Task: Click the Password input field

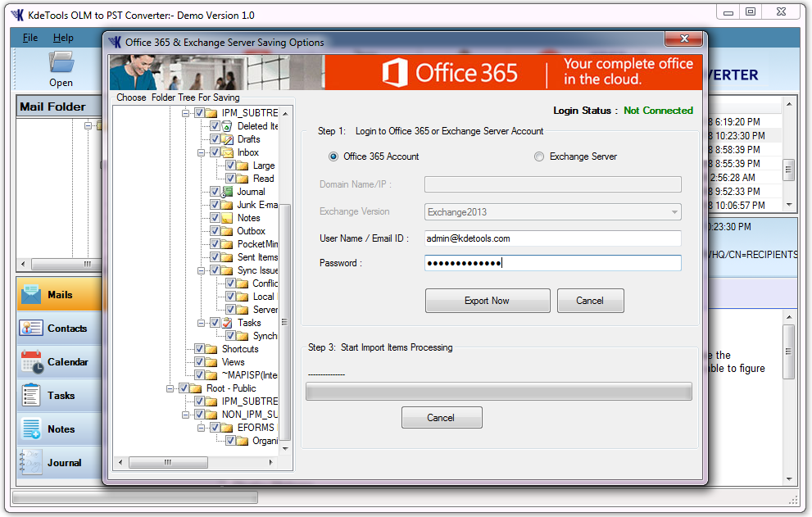Action: pos(552,263)
